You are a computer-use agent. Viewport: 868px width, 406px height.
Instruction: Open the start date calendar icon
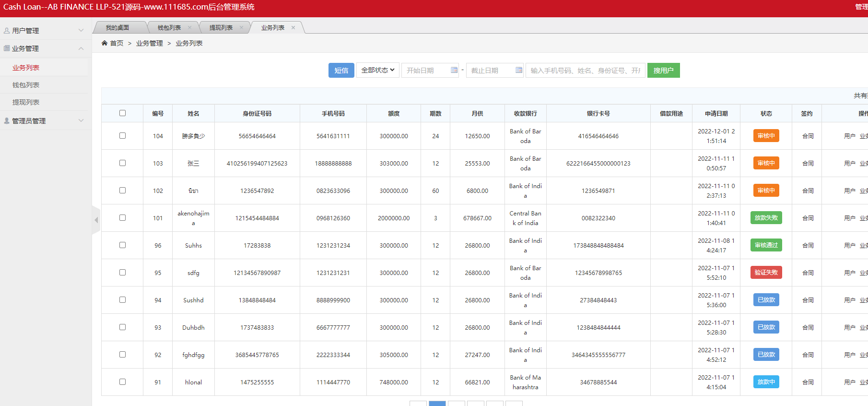[x=454, y=70]
